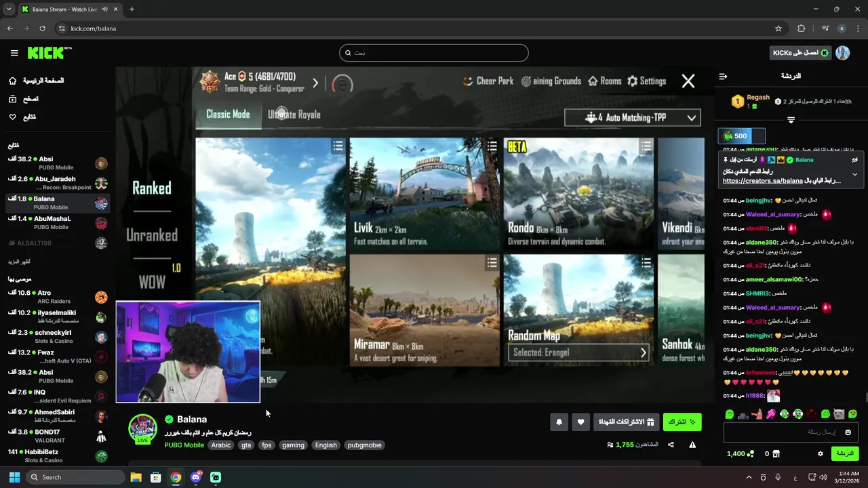Viewport: 868px width, 488px height.
Task: Open Cheer Park in the game top bar
Action: 488,81
